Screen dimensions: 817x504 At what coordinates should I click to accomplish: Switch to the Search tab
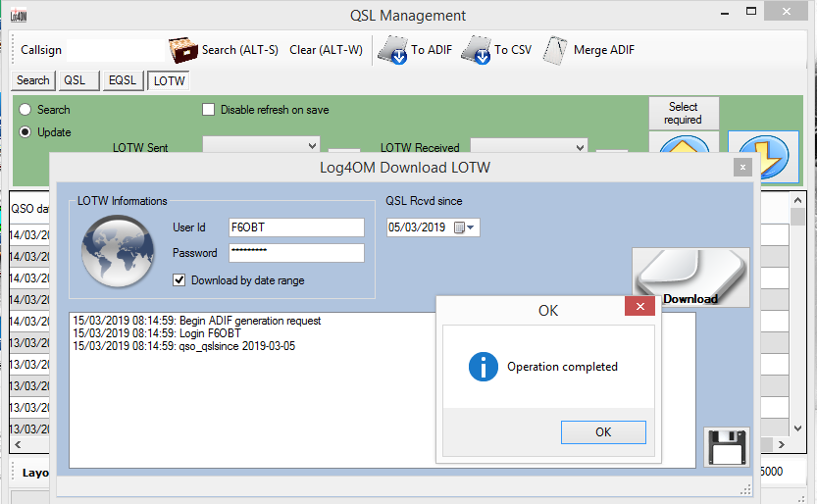click(32, 80)
